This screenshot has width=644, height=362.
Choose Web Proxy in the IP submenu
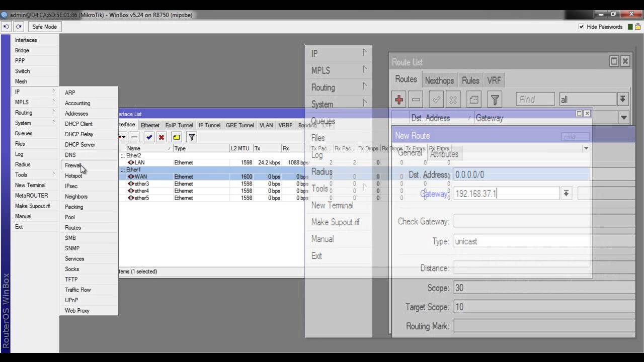(77, 310)
